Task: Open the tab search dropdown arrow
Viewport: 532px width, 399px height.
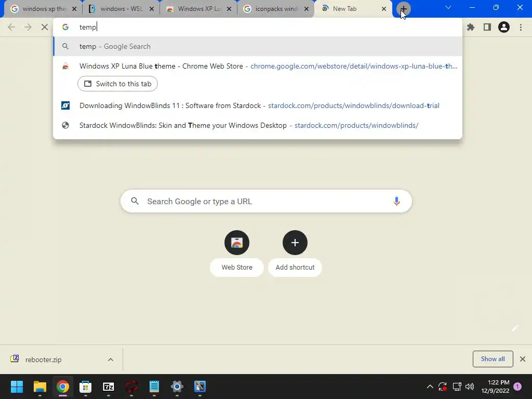Action: click(448, 7)
